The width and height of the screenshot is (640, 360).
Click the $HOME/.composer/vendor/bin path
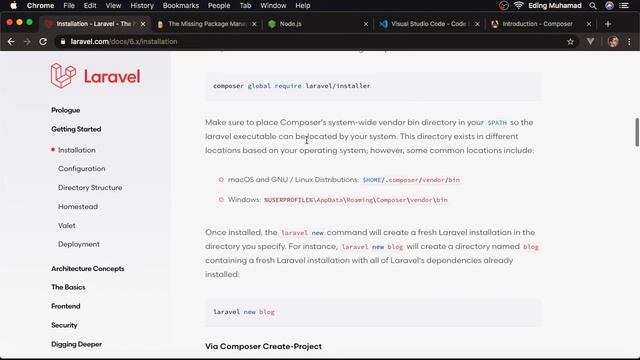[x=411, y=180]
